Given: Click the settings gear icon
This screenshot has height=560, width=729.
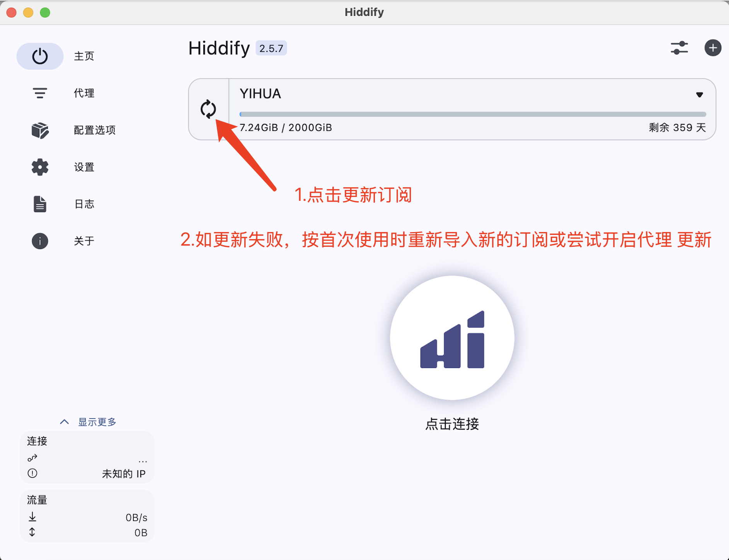Looking at the screenshot, I should [x=40, y=167].
